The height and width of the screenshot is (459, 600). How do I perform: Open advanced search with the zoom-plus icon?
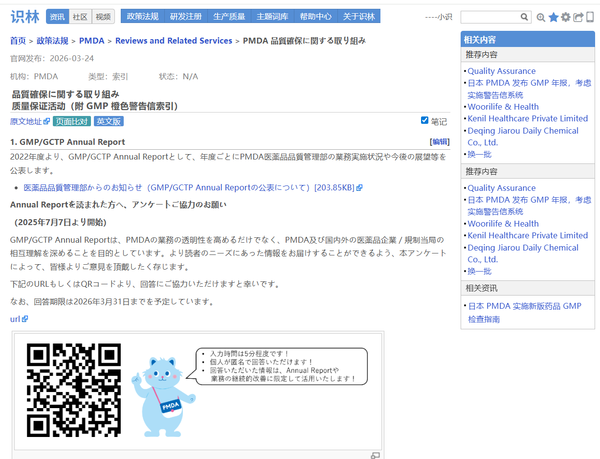click(541, 17)
